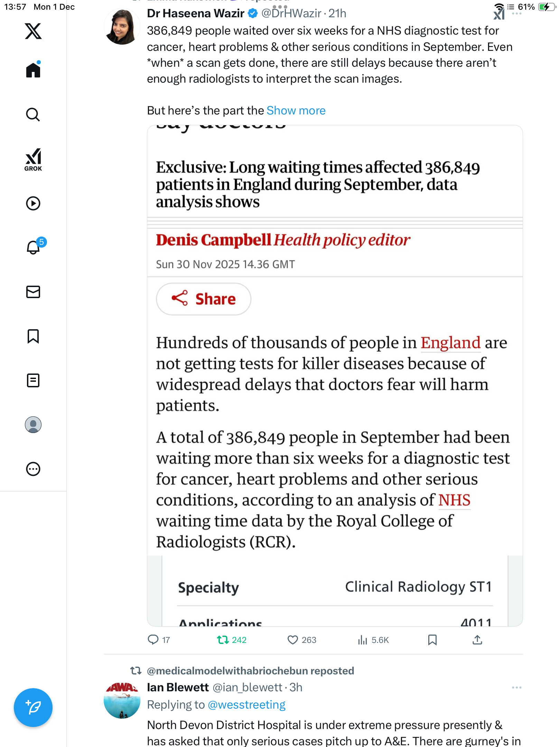Open the video play sidebar icon
This screenshot has width=560, height=747.
(x=33, y=203)
